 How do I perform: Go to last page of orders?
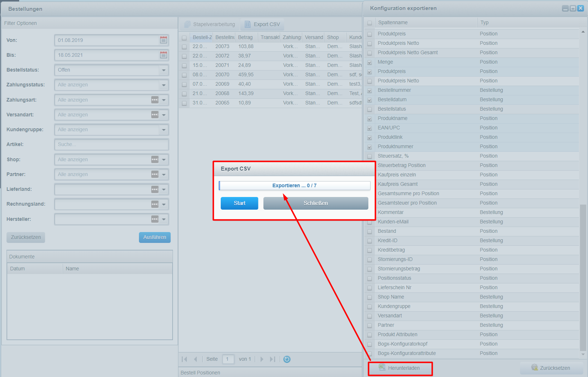point(272,359)
